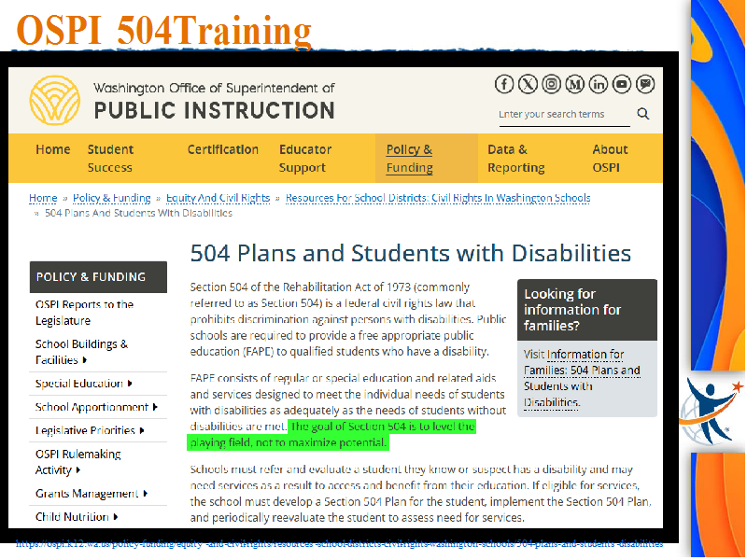This screenshot has height=560, width=747.
Task: Open the ospi.k12.wa.us URL below the screenshot
Action: (339, 544)
